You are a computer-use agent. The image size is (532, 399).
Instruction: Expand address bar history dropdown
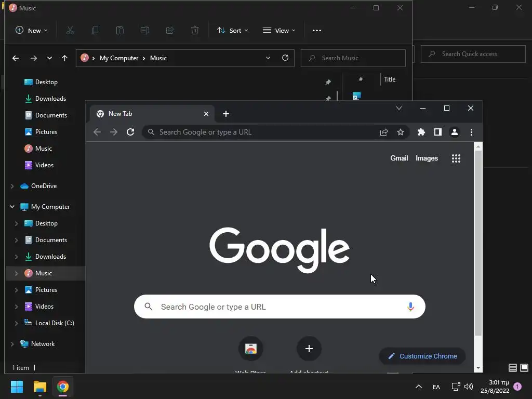[x=268, y=58]
